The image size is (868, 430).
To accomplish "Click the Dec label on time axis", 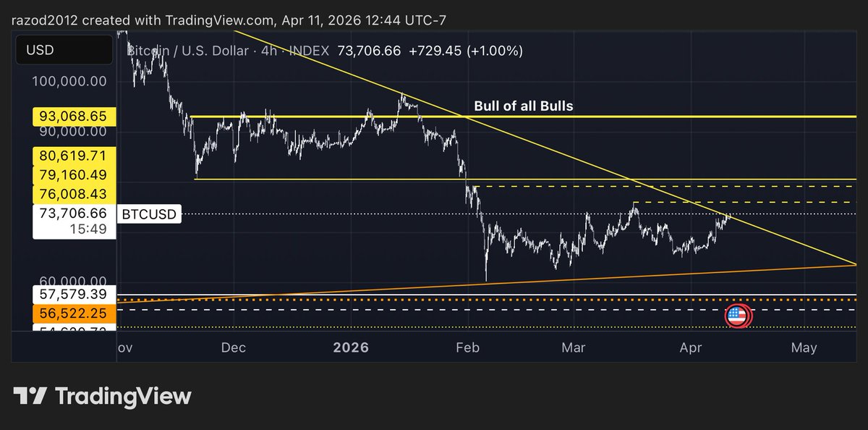I will pyautogui.click(x=234, y=347).
